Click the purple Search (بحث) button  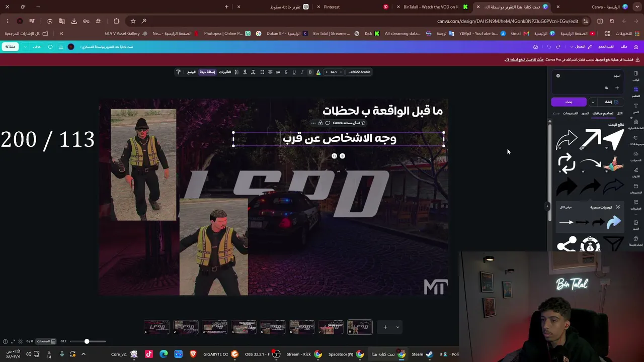coord(569,102)
